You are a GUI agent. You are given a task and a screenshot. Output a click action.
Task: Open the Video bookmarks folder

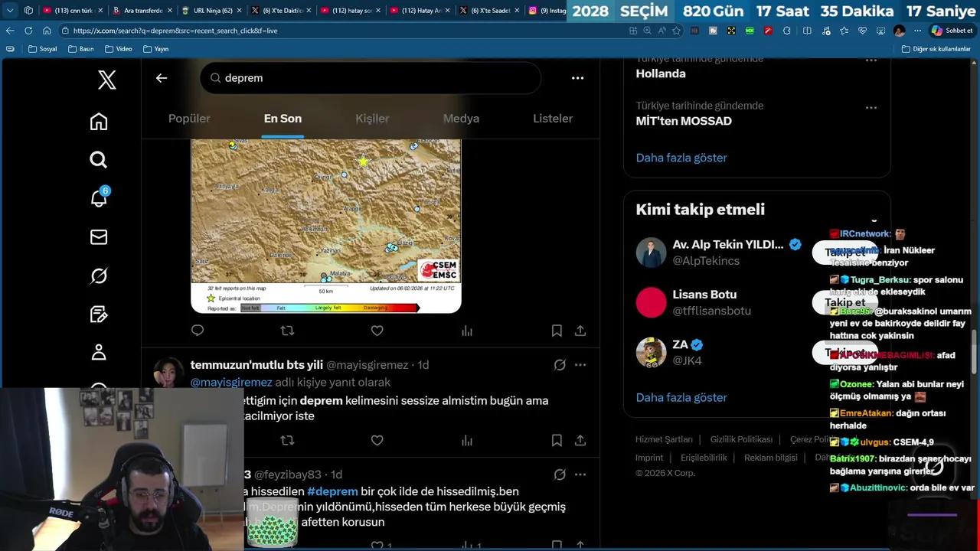[119, 49]
